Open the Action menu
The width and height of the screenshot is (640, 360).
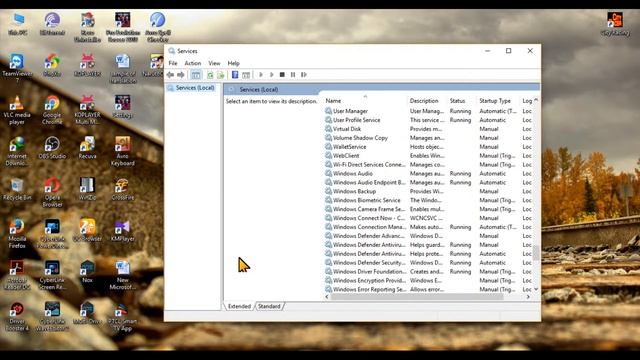click(x=193, y=63)
